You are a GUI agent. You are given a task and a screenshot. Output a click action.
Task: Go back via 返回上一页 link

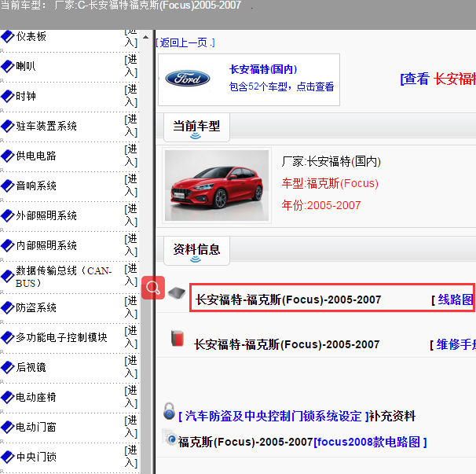point(185,42)
